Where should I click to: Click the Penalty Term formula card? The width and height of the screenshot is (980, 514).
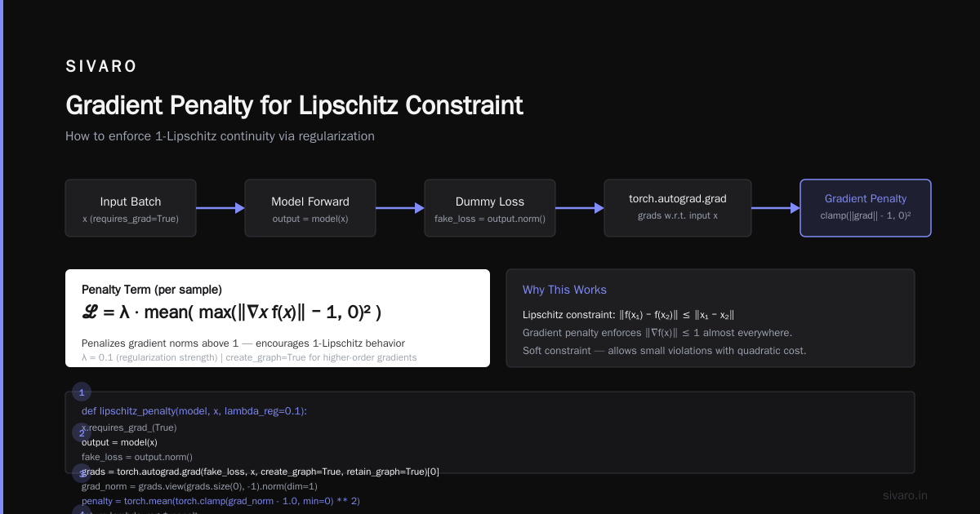[278, 318]
